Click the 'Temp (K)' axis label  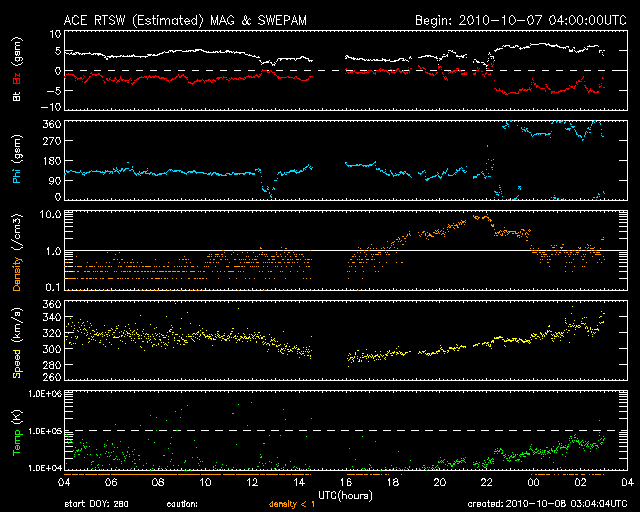[17, 433]
